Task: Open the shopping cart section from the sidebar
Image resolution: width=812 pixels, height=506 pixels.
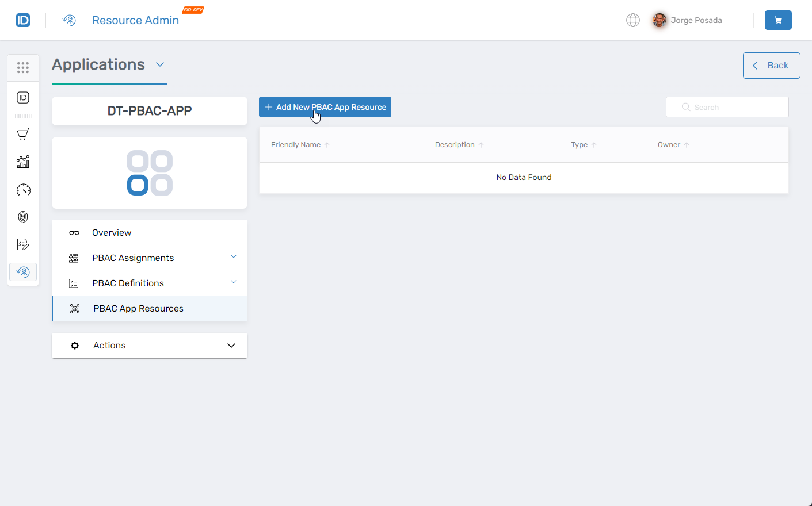Action: pyautogui.click(x=23, y=134)
